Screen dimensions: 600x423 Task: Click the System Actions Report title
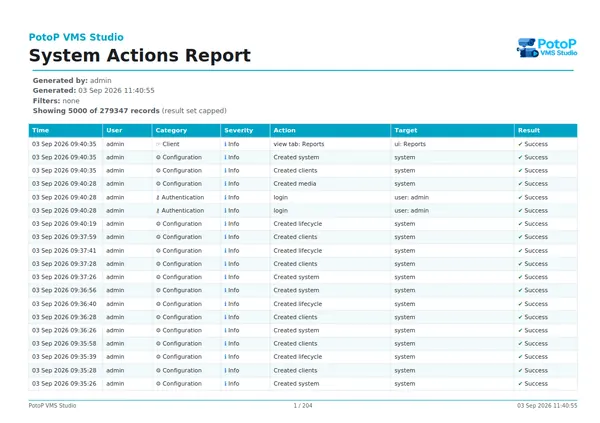140,56
